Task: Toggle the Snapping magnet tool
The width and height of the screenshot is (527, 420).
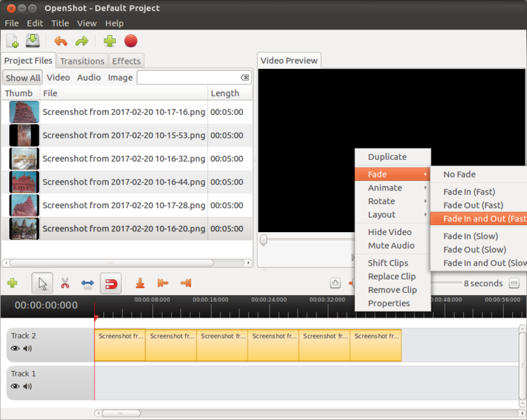Action: coord(111,283)
